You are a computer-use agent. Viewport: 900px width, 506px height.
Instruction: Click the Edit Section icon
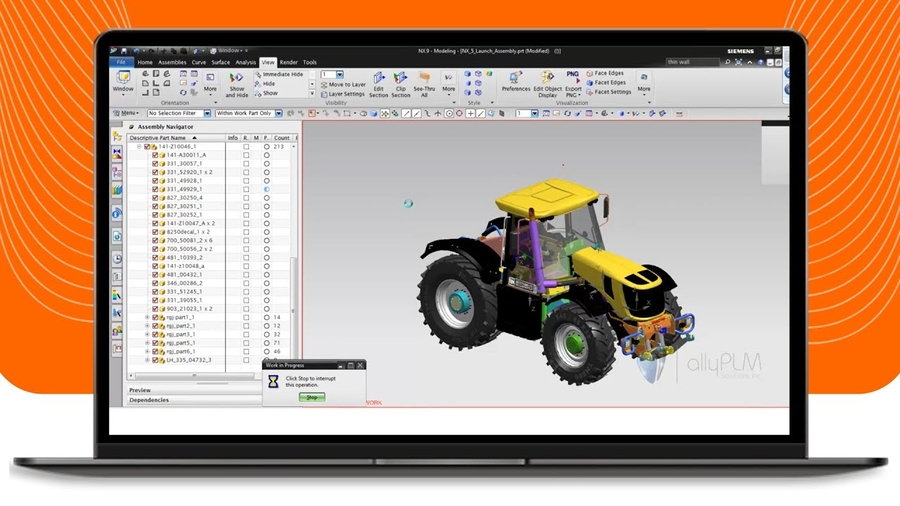379,77
